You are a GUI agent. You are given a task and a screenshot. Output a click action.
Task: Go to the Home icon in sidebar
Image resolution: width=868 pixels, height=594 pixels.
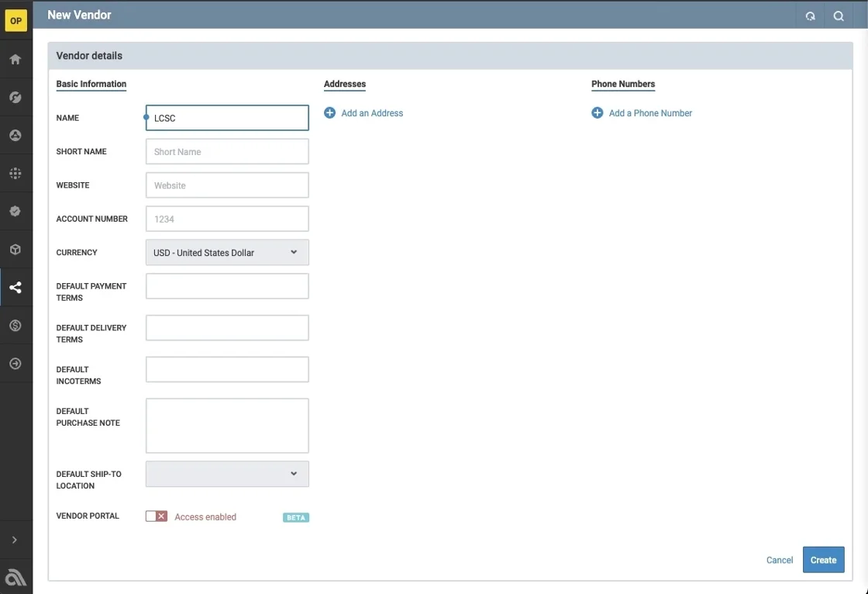point(15,59)
